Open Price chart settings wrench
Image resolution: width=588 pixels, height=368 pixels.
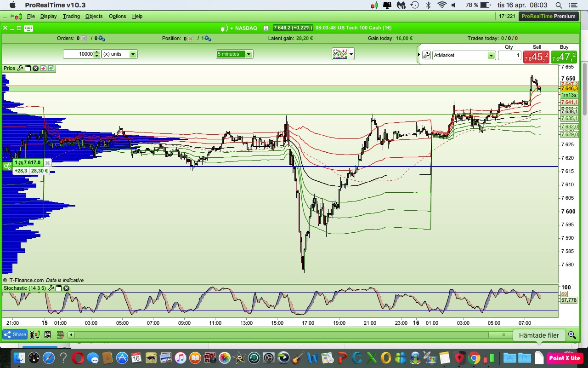click(20, 69)
